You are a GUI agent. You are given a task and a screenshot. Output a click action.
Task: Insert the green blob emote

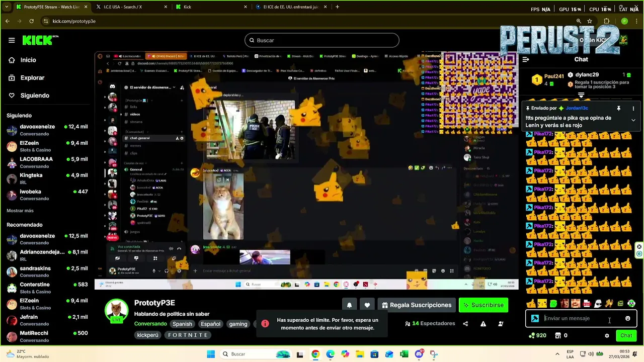tap(553, 303)
